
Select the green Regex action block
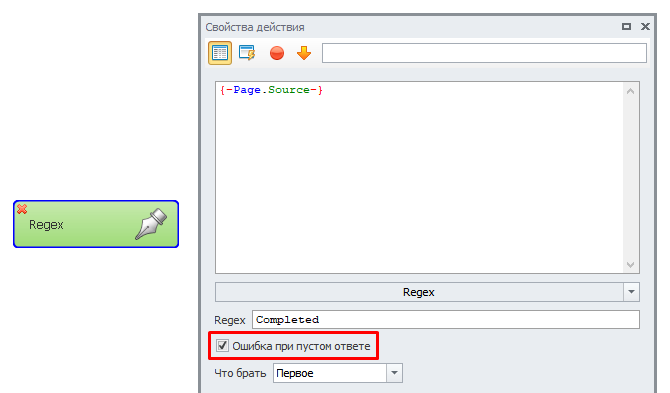[96, 224]
